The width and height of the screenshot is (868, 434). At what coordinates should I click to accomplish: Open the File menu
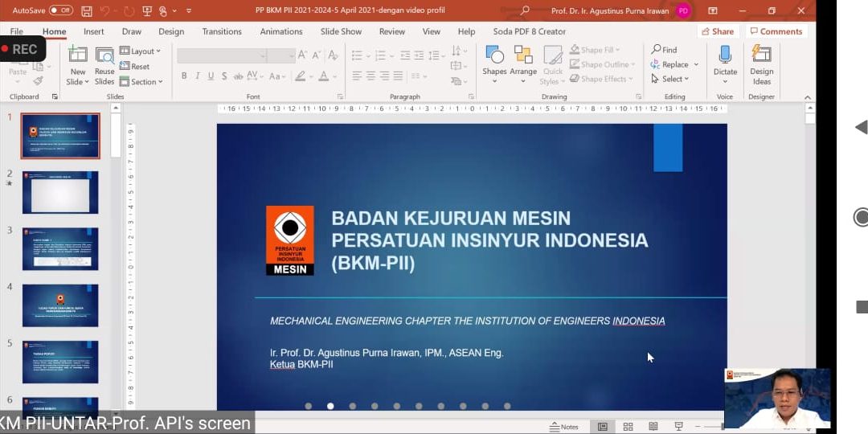coord(17,31)
